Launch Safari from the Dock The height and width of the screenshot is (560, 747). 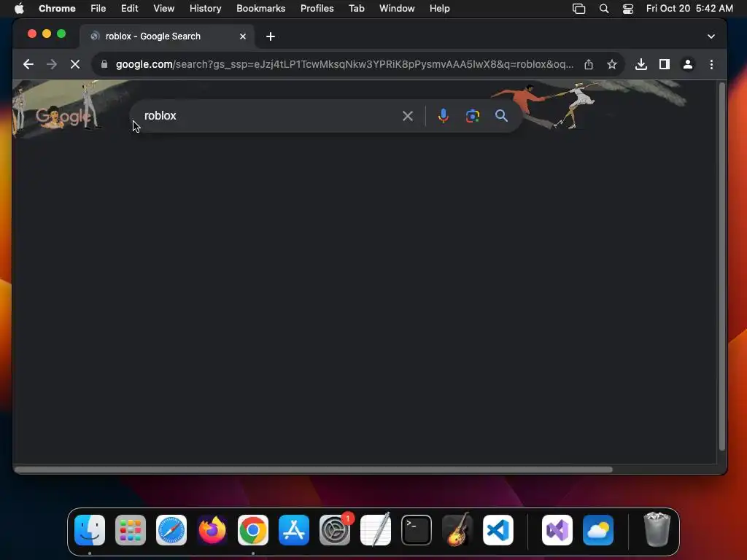[x=171, y=530]
